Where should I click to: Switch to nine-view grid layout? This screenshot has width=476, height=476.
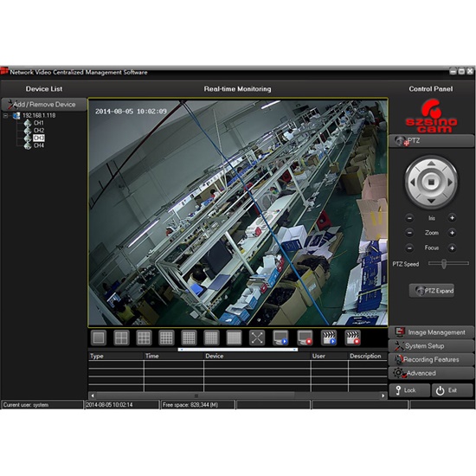tap(144, 338)
